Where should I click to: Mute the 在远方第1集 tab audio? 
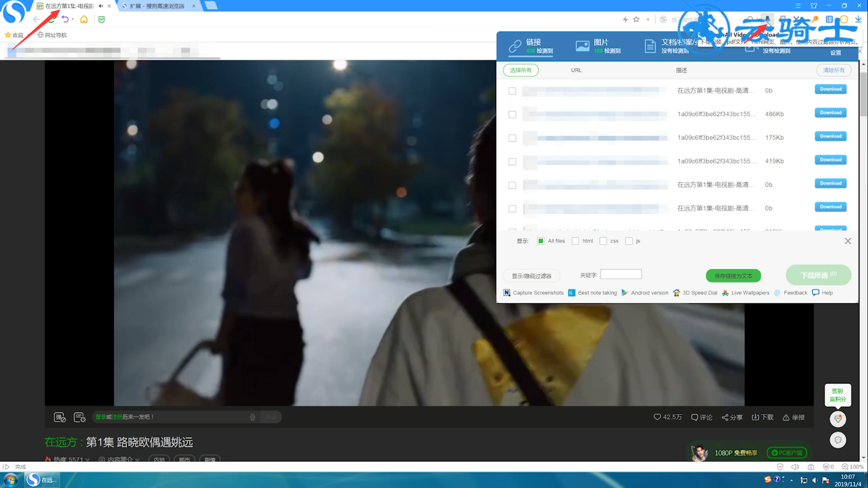[101, 6]
